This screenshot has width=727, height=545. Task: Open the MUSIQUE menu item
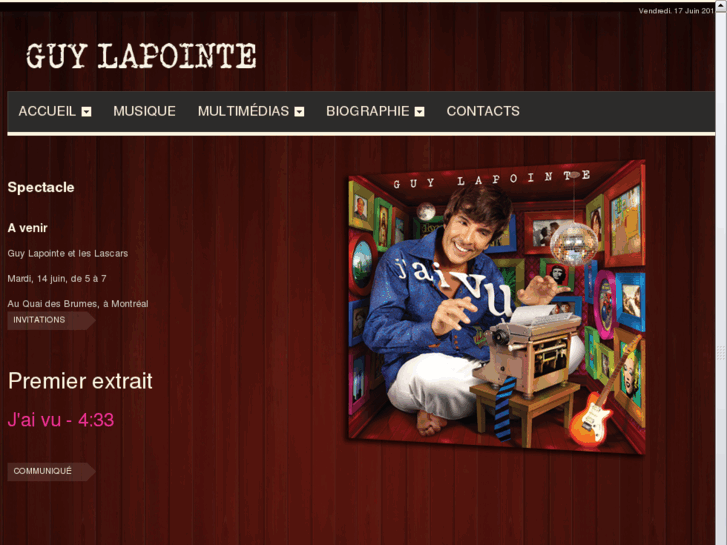point(144,111)
